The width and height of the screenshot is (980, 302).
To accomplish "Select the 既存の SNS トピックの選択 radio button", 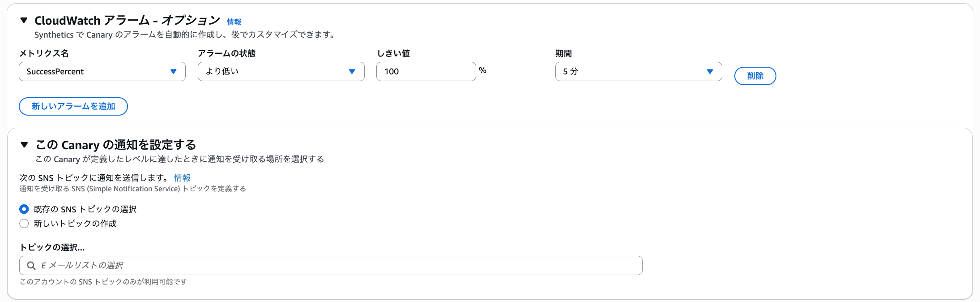I will point(24,209).
